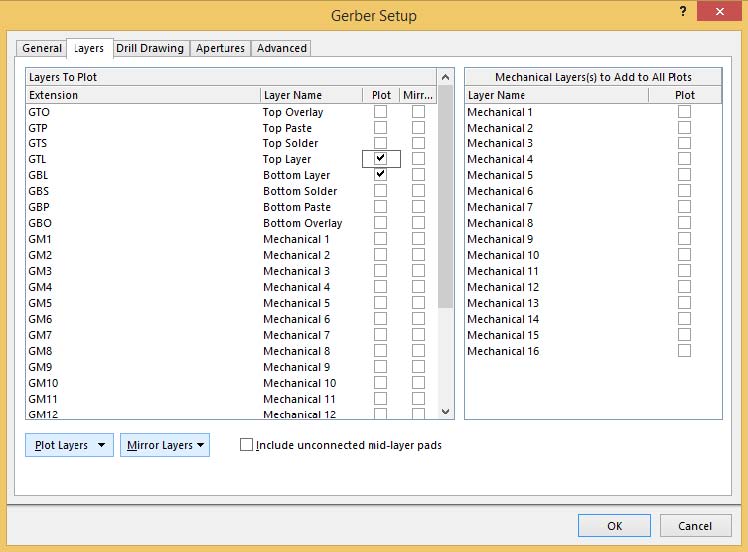Viewport: 748px width, 552px height.
Task: Check Plot for GM11 Mechanical 11 row
Action: point(380,398)
